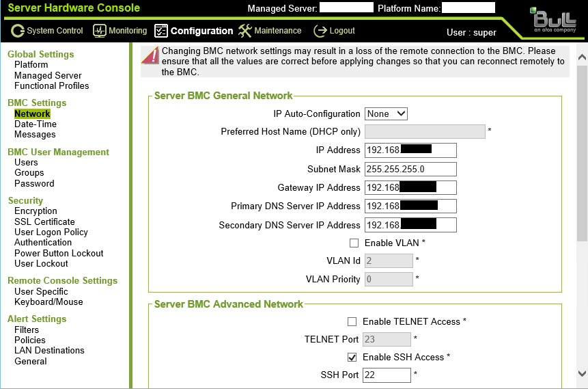Open User Logon Policy page
Viewport: 588px width, 389px height.
click(x=51, y=232)
